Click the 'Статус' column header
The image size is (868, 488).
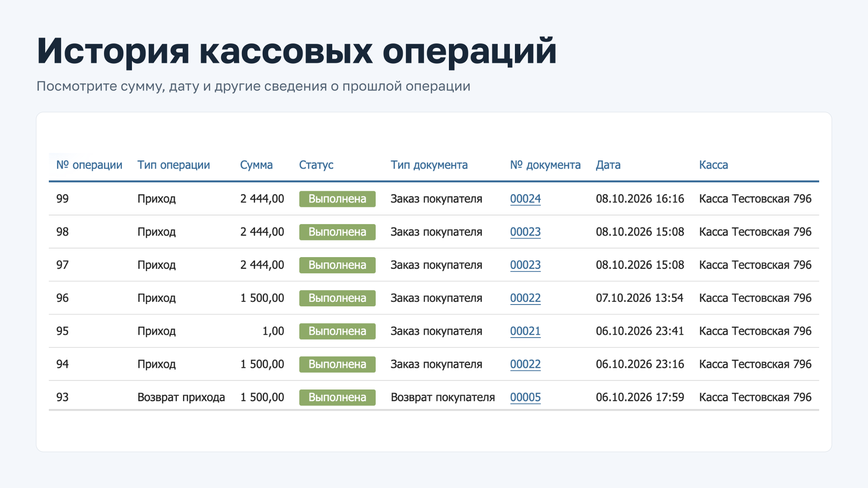click(x=316, y=165)
